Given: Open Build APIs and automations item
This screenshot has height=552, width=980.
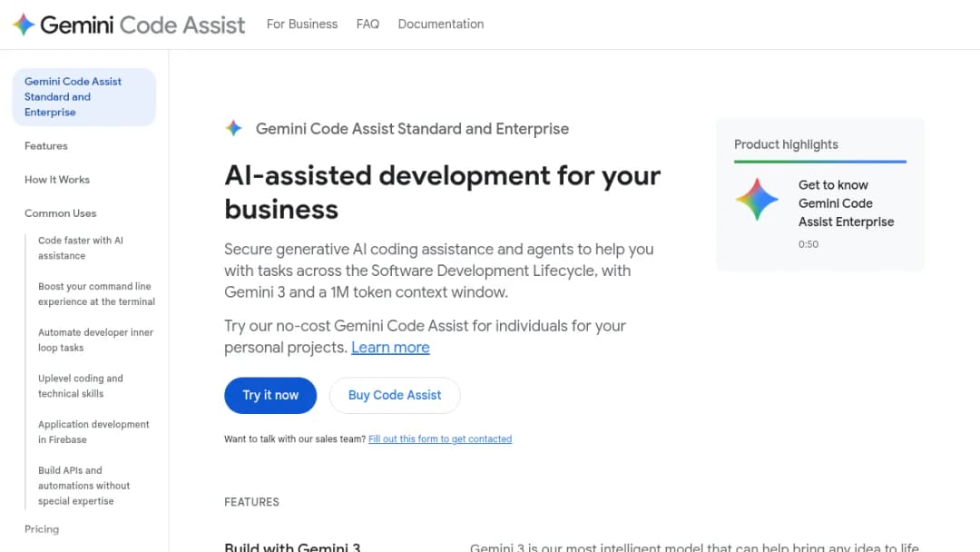Looking at the screenshot, I should (83, 486).
